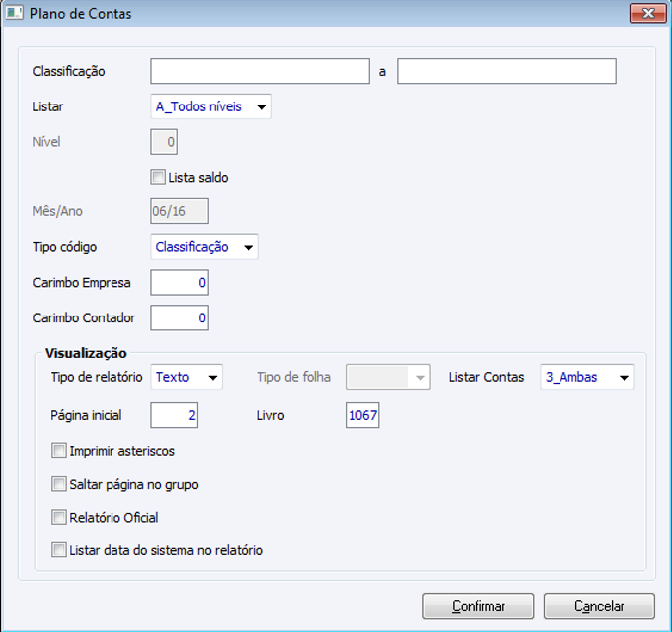Open the Tipo de relatório dropdown

point(186,377)
